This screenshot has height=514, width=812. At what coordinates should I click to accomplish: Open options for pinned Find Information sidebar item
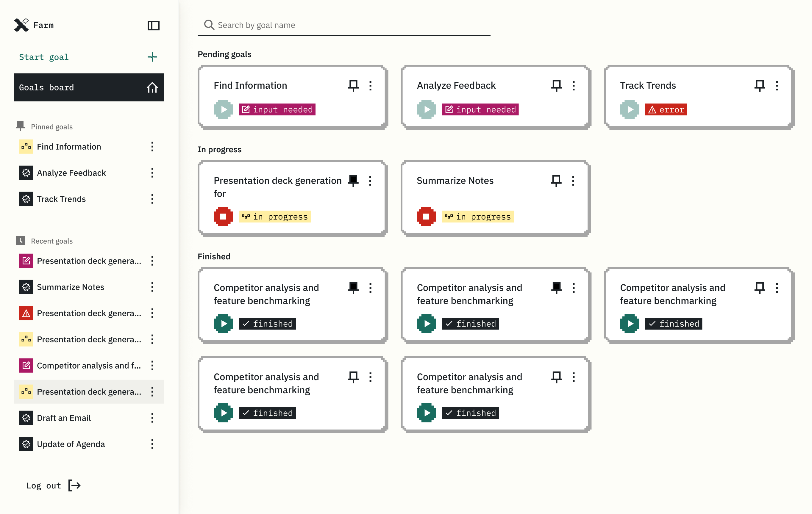tap(152, 147)
